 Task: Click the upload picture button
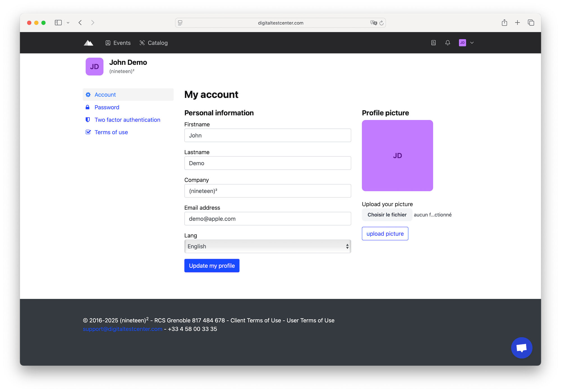385,234
